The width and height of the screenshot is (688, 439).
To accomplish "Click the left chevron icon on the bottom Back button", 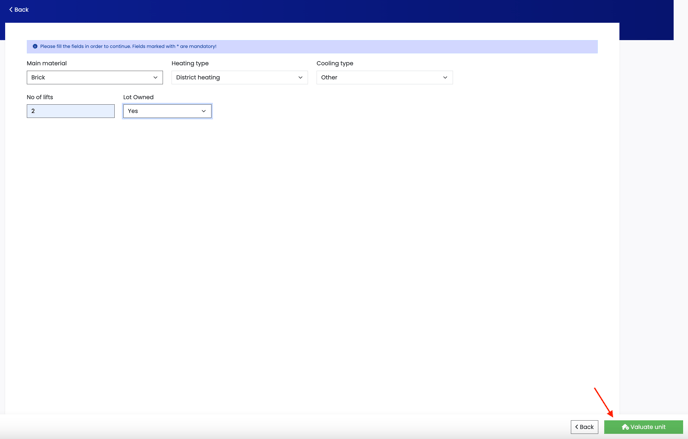I will pos(577,427).
